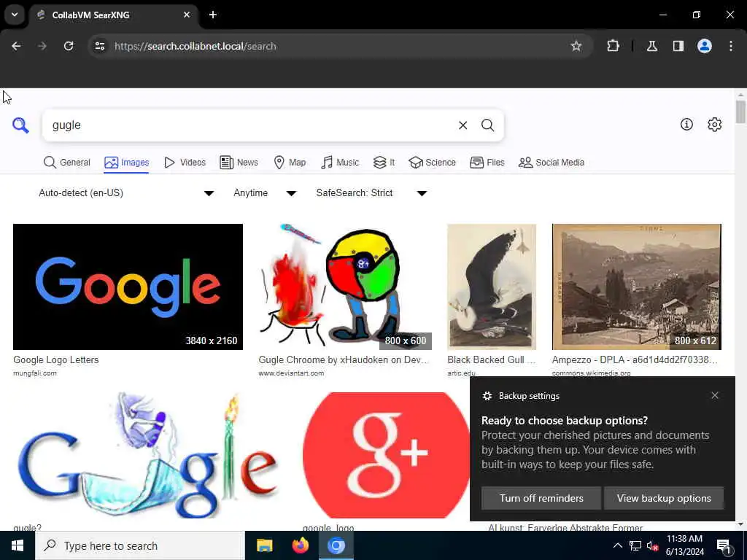Open the Chrome profile avatar
Viewport: 747px width, 560px height.
(705, 46)
